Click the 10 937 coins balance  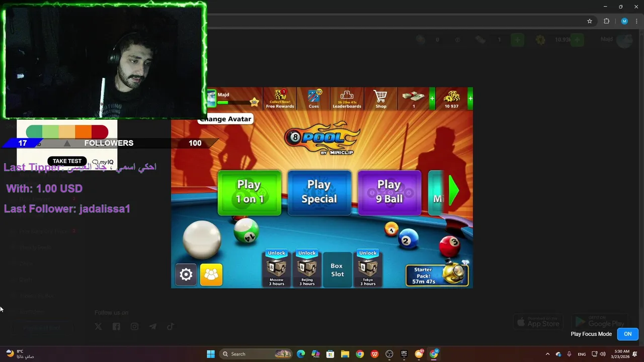(451, 99)
